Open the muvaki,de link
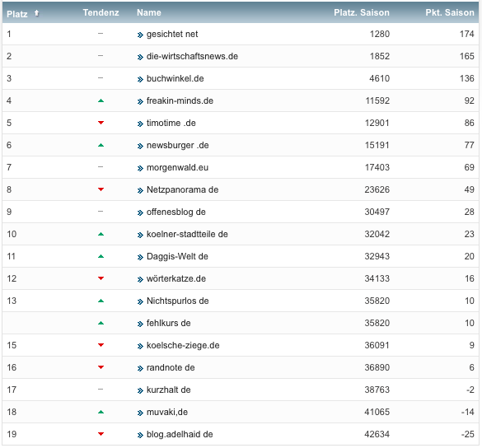 pyautogui.click(x=167, y=412)
